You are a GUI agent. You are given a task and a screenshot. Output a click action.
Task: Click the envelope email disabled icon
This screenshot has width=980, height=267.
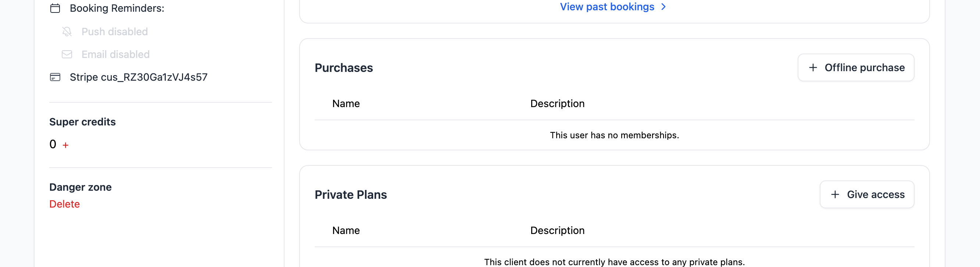click(x=67, y=54)
